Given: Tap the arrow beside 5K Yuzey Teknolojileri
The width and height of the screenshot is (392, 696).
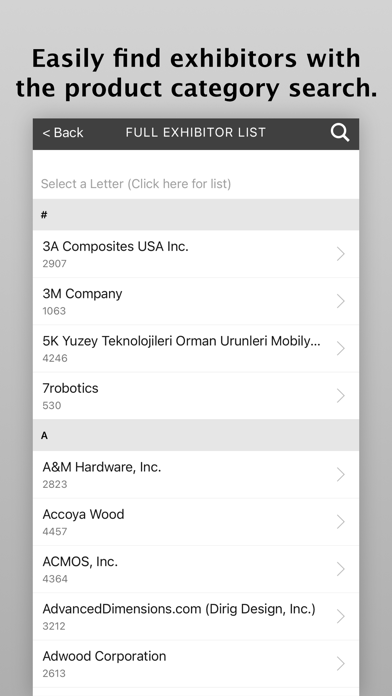Looking at the screenshot, I should tap(341, 348).
